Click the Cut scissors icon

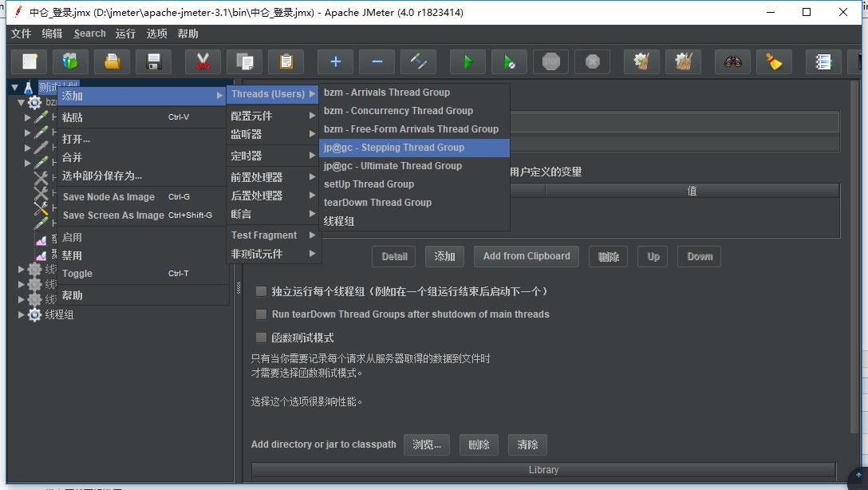pos(203,61)
